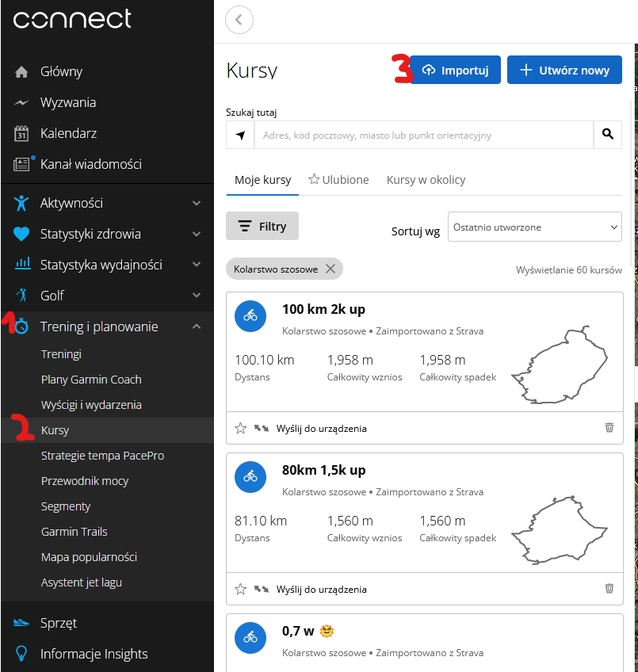Remove the Kolarstwo szosowe filter chip
The width and height of the screenshot is (638, 672).
pos(330,269)
